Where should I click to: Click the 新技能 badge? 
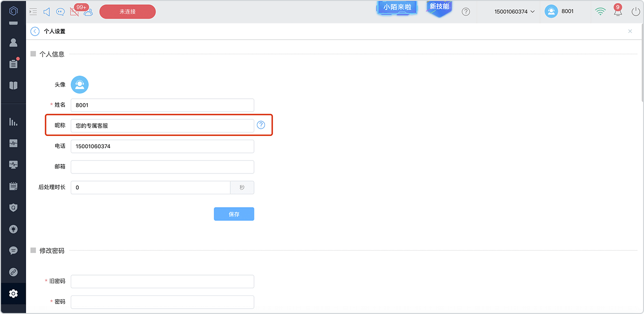pyautogui.click(x=439, y=8)
